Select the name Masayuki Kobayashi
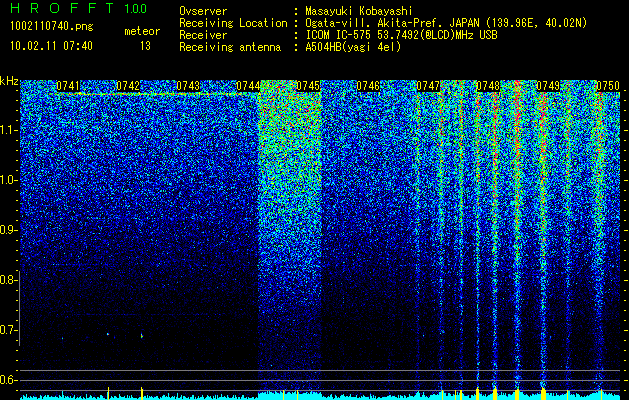629x400 pixels. [x=359, y=12]
